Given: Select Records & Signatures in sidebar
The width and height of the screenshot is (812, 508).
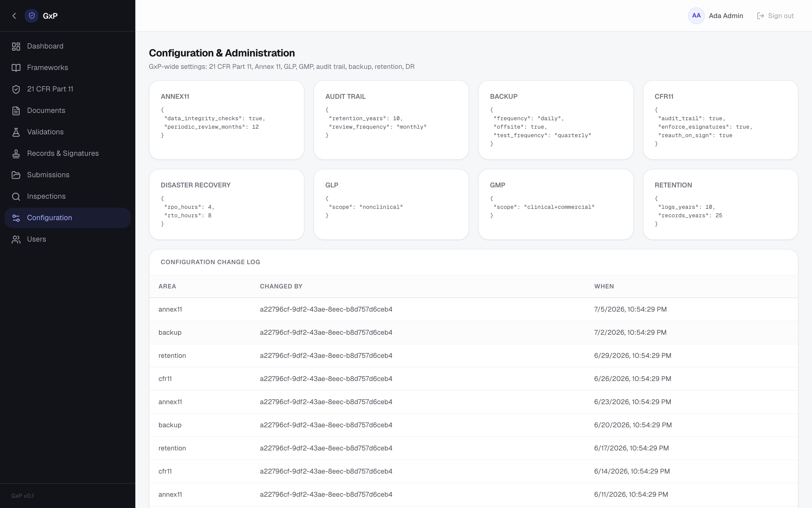Looking at the screenshot, I should 68,154.
